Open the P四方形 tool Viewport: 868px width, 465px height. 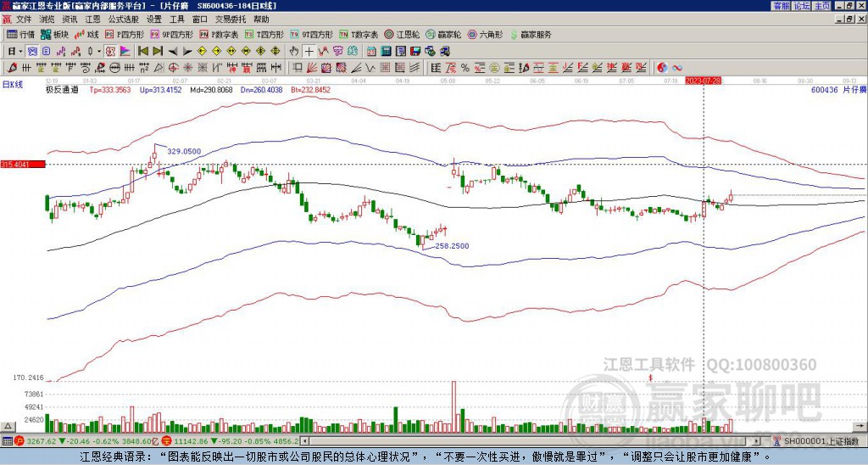coord(125,34)
